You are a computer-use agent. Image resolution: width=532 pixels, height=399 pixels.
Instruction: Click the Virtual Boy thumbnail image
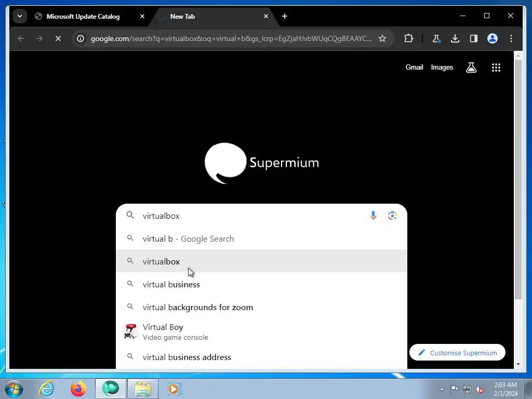tap(130, 331)
